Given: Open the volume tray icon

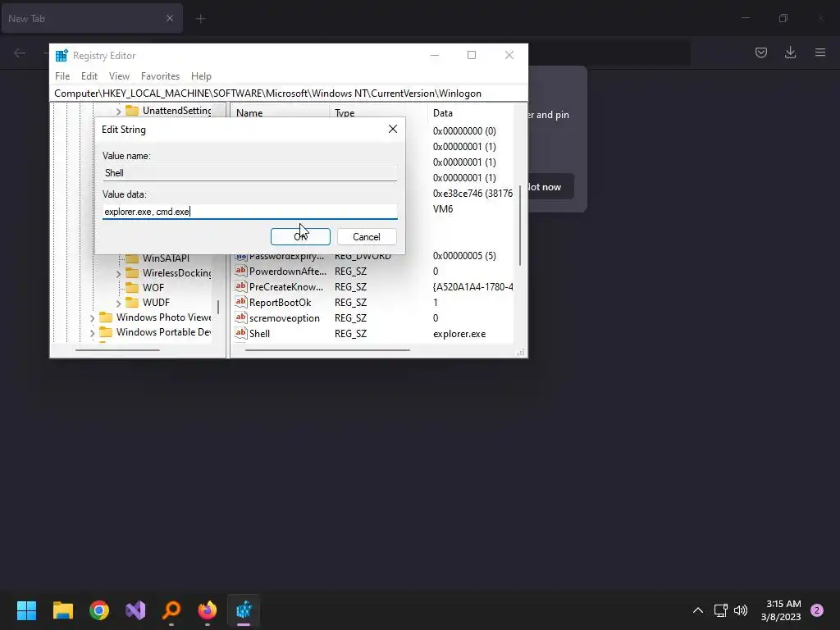Looking at the screenshot, I should click(x=741, y=610).
